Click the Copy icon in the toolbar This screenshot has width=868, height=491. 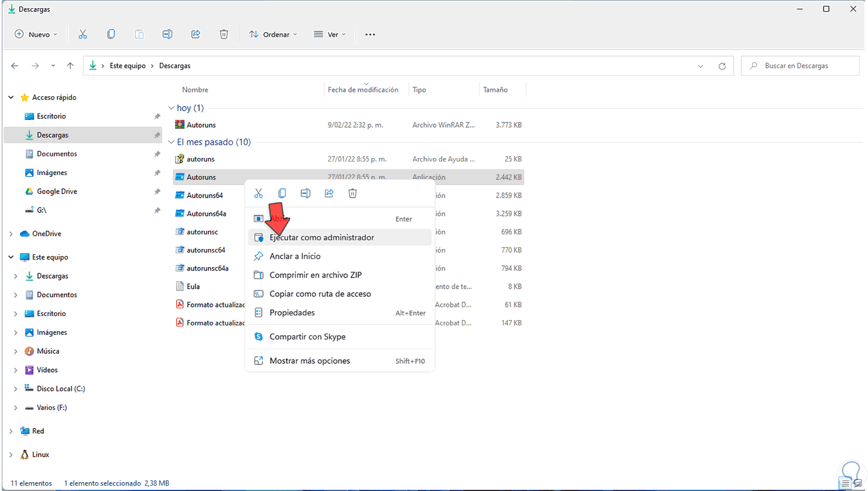[111, 34]
